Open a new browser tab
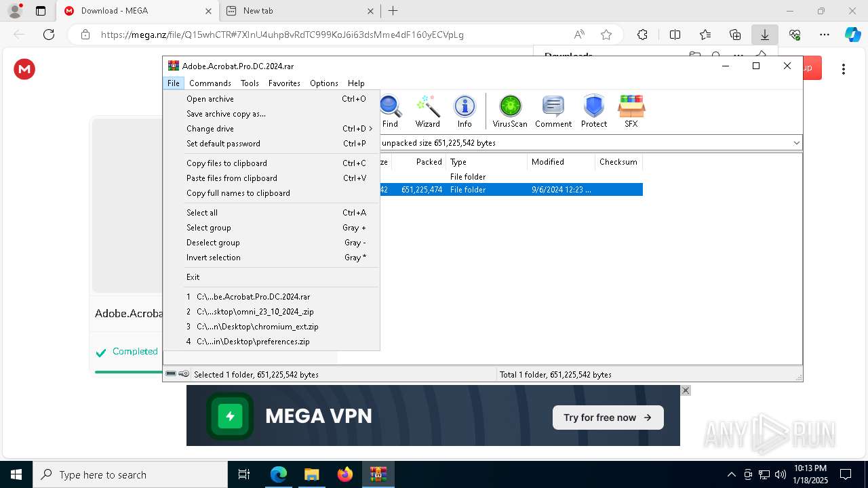 click(x=393, y=11)
